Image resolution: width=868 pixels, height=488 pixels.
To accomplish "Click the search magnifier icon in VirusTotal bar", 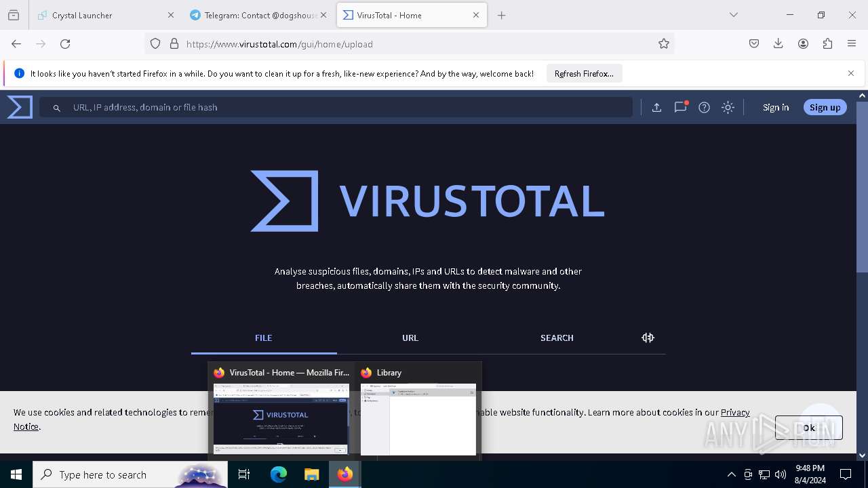I will click(x=57, y=108).
